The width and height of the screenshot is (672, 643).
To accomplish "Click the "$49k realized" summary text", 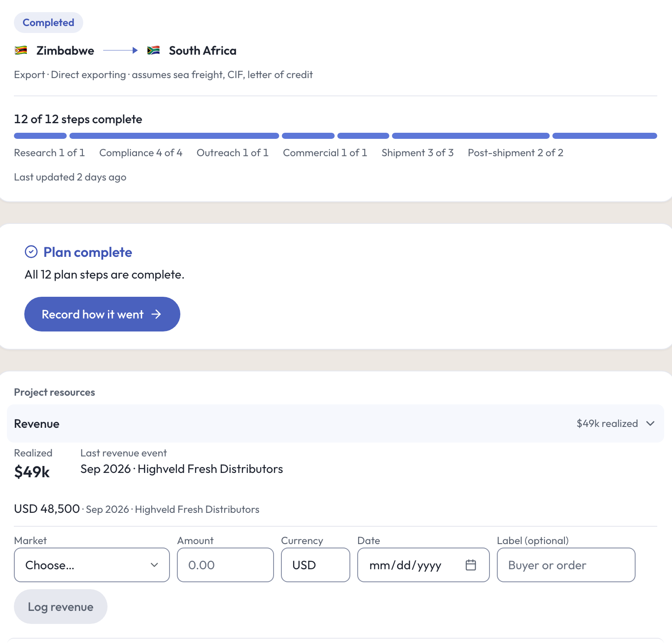I will (607, 423).
